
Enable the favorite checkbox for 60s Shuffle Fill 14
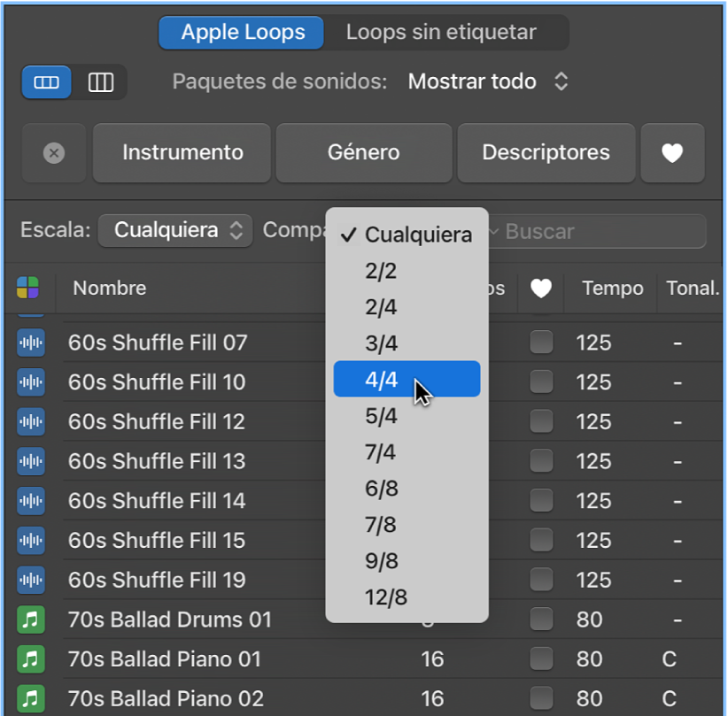click(x=541, y=500)
